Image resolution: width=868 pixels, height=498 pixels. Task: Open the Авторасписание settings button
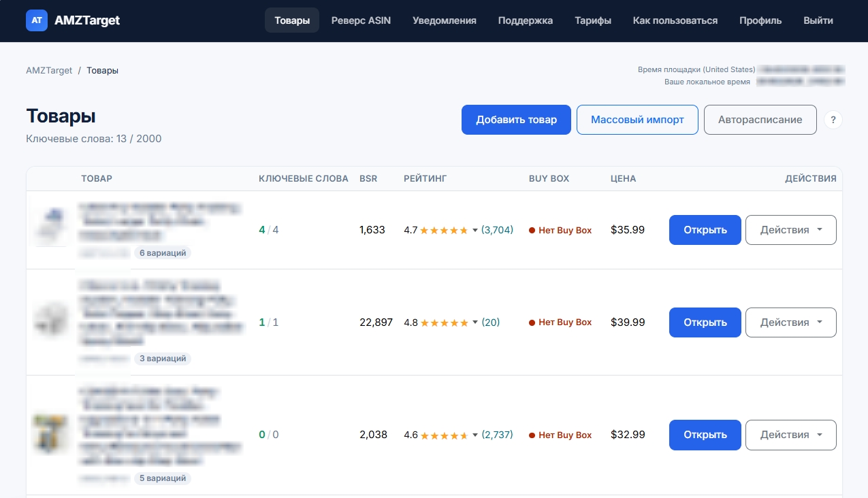760,120
